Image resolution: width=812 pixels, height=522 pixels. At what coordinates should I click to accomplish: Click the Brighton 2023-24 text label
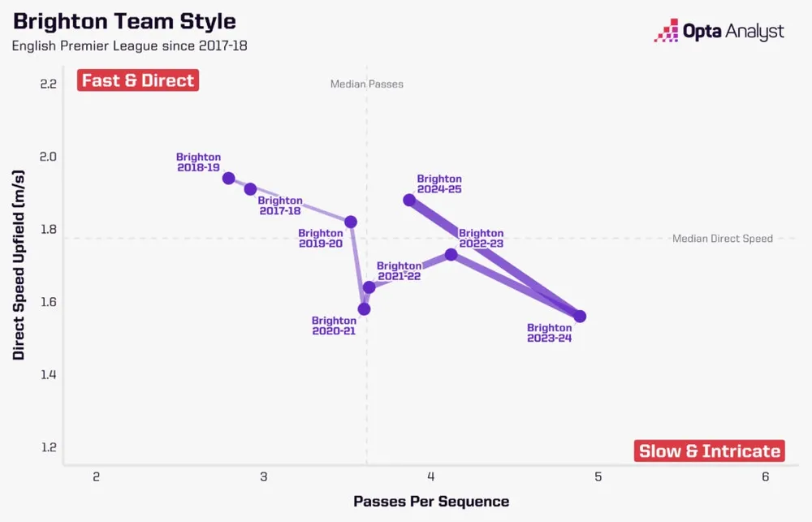(x=549, y=333)
